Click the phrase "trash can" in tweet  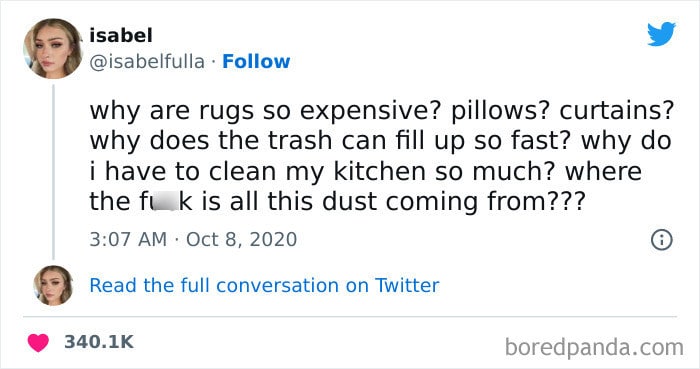(328, 141)
